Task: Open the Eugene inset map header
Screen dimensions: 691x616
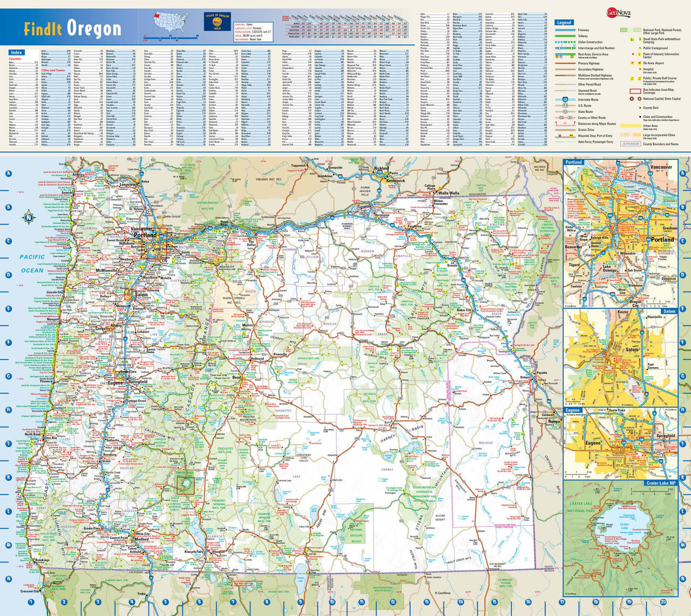Action: 572,410
